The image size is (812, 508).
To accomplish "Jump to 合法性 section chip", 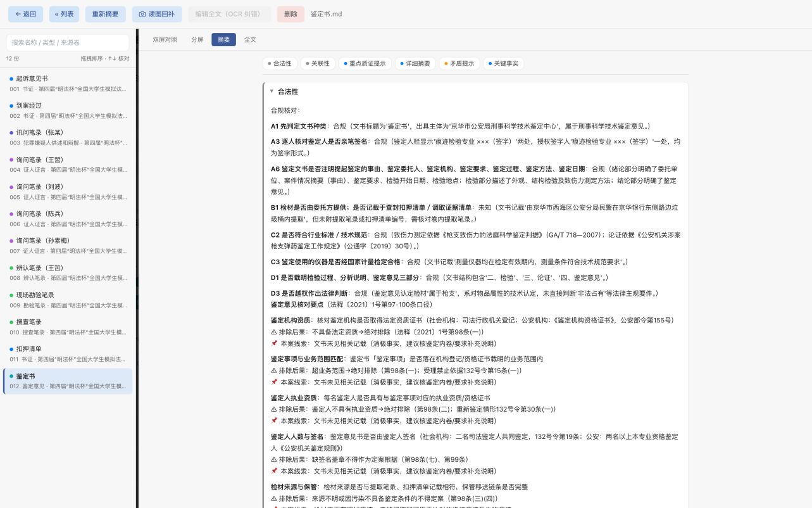I will pyautogui.click(x=280, y=63).
